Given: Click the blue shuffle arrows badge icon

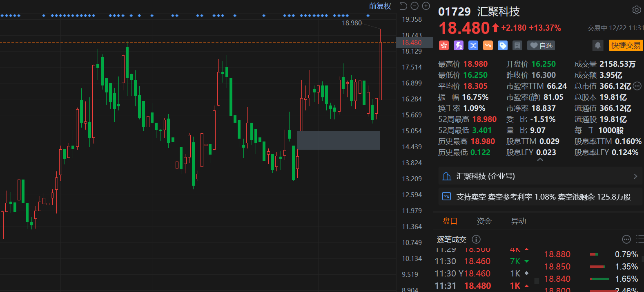Looking at the screenshot, I should [x=473, y=45].
